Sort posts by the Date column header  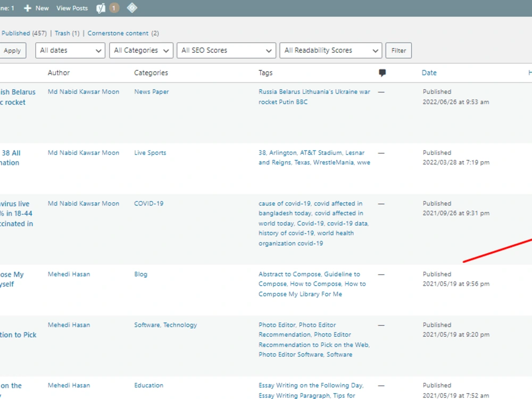(429, 72)
